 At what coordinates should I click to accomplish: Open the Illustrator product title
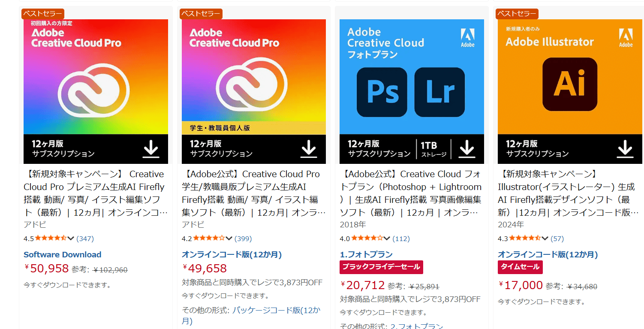tap(566, 193)
